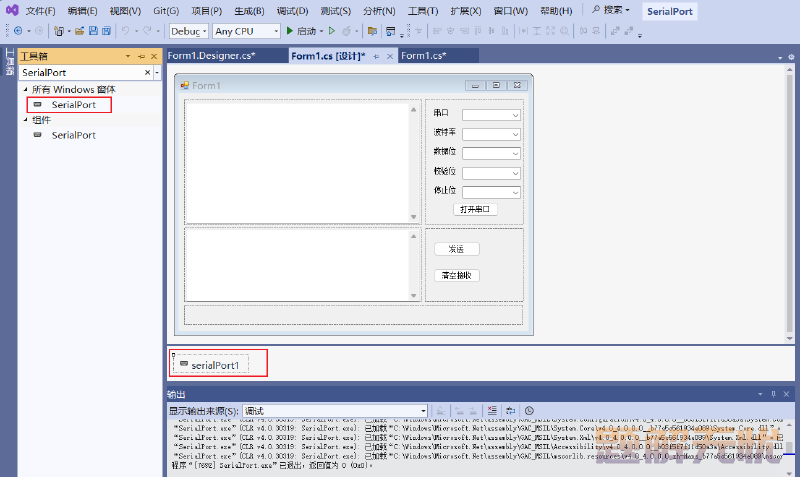
Task: Click the Toolbox search input field
Action: pos(82,72)
